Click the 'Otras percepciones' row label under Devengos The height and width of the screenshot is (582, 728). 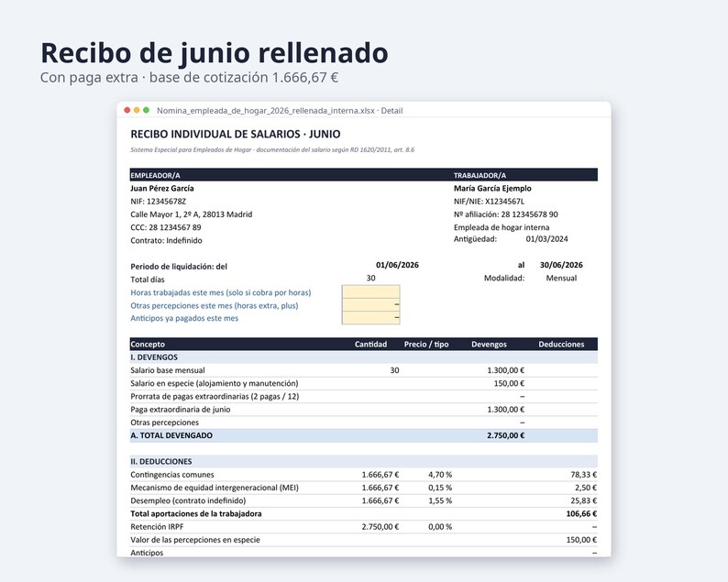164,423
